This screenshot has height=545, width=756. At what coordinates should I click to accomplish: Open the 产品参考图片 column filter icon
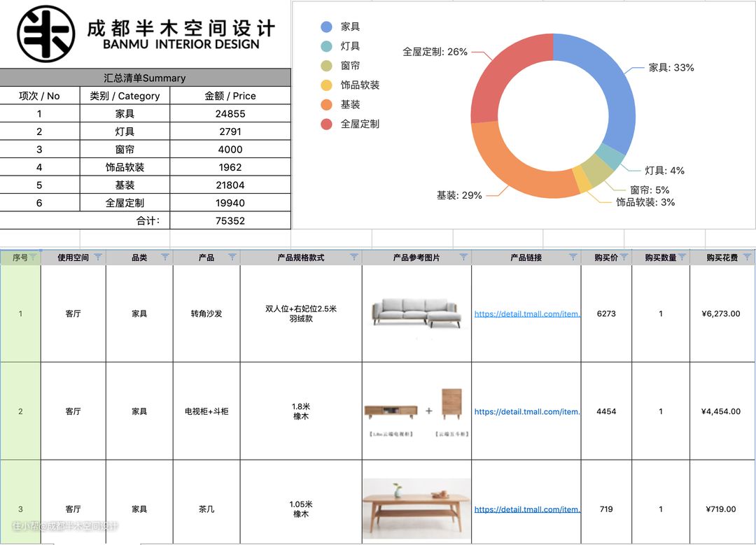pyautogui.click(x=463, y=257)
